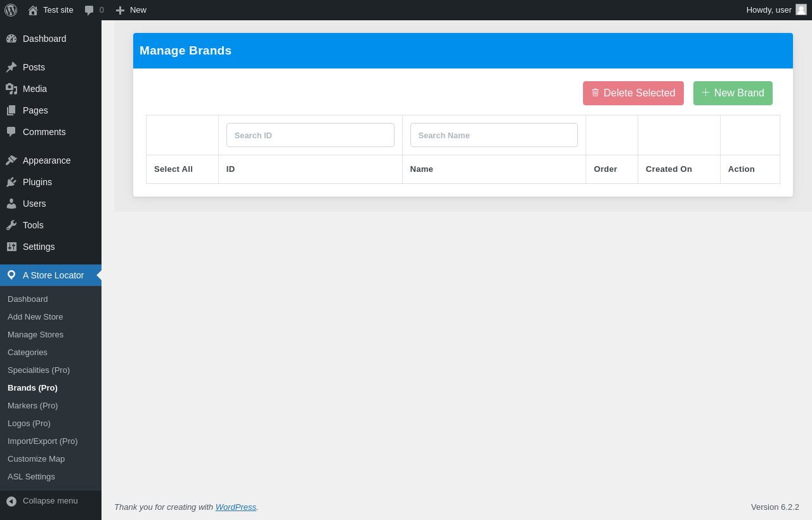The image size is (812, 520).
Task: Click the Manage Brands heading
Action: (185, 51)
